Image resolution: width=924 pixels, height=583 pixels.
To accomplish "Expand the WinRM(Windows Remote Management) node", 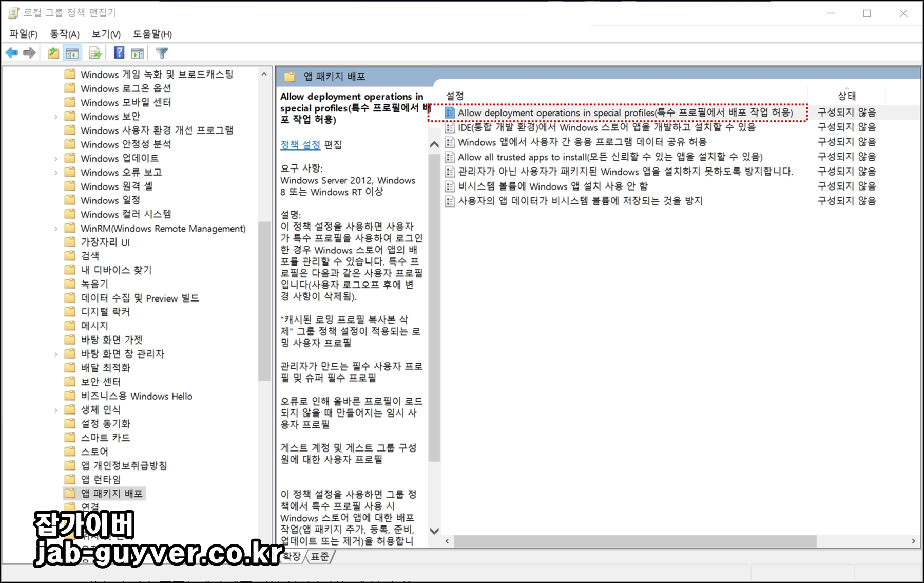I will pos(56,228).
